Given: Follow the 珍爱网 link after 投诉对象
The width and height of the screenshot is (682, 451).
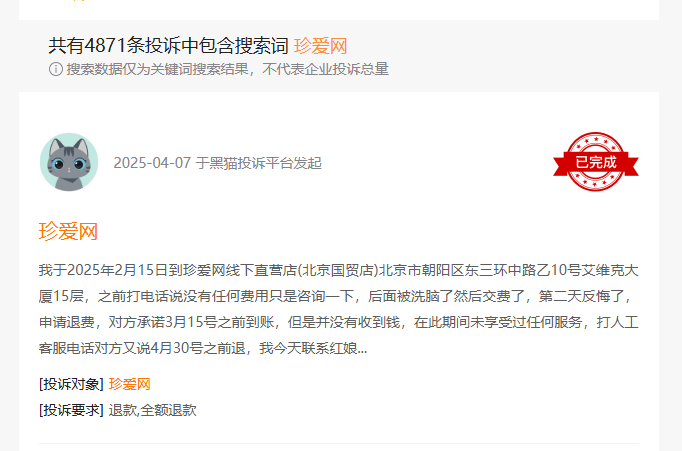Looking at the screenshot, I should (129, 384).
